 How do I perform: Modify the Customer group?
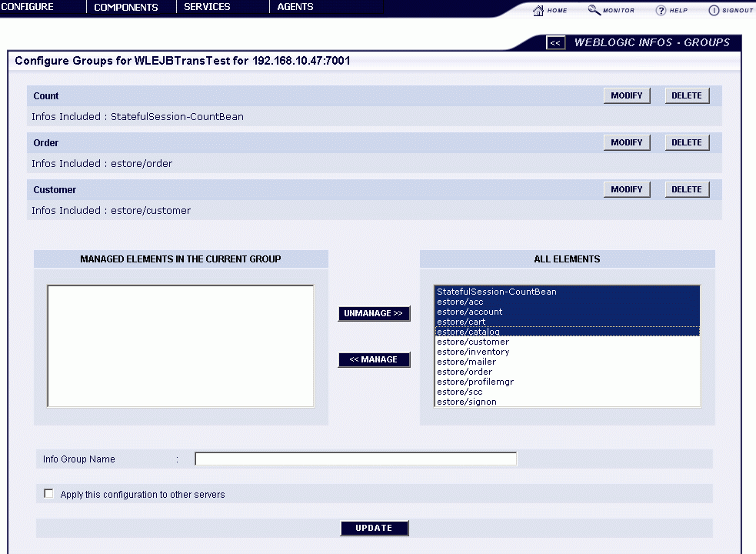627,189
